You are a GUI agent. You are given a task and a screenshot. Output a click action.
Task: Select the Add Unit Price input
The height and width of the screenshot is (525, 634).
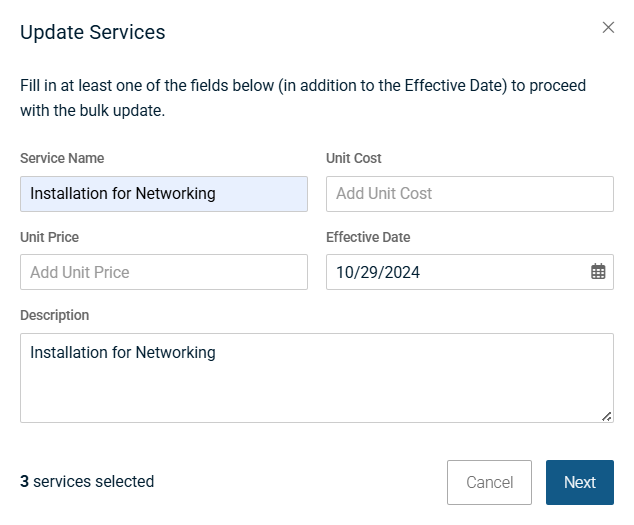coord(164,272)
